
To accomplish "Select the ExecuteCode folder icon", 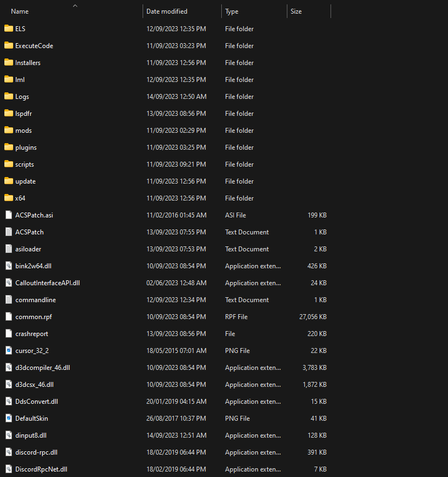I will tap(9, 46).
